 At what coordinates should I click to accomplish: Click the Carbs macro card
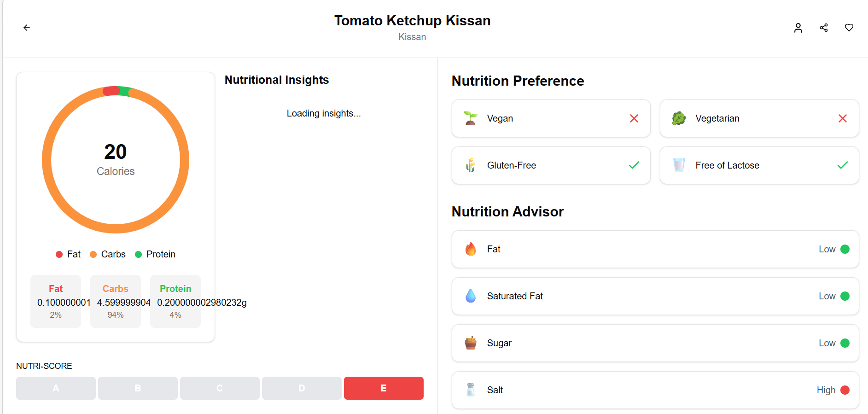point(116,301)
